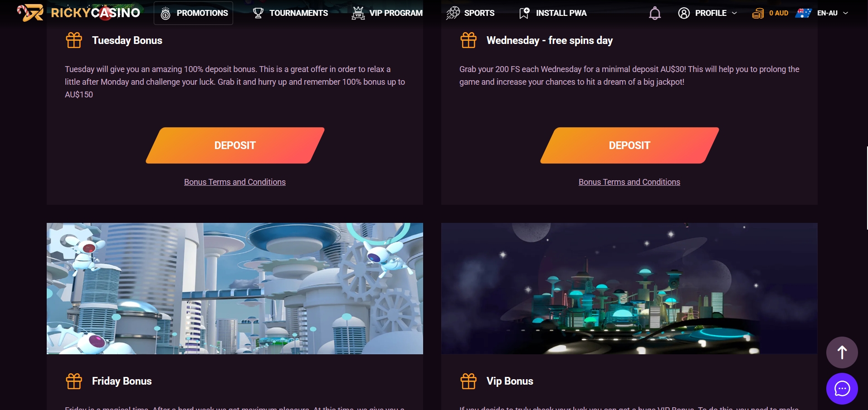This screenshot has width=868, height=410.
Task: Open Wednesday Bonus Terms and Conditions link
Action: (629, 182)
